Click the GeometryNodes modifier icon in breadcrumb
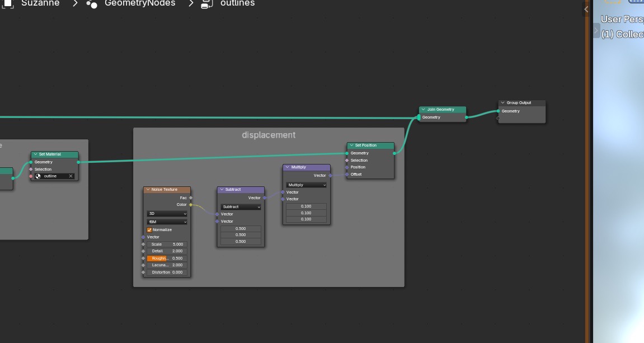Viewport: 644px width, 343px height. coord(92,4)
